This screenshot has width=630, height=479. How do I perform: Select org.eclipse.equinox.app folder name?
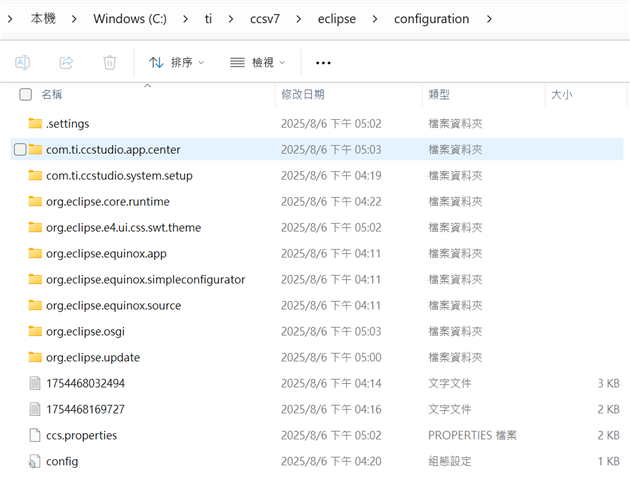click(106, 254)
